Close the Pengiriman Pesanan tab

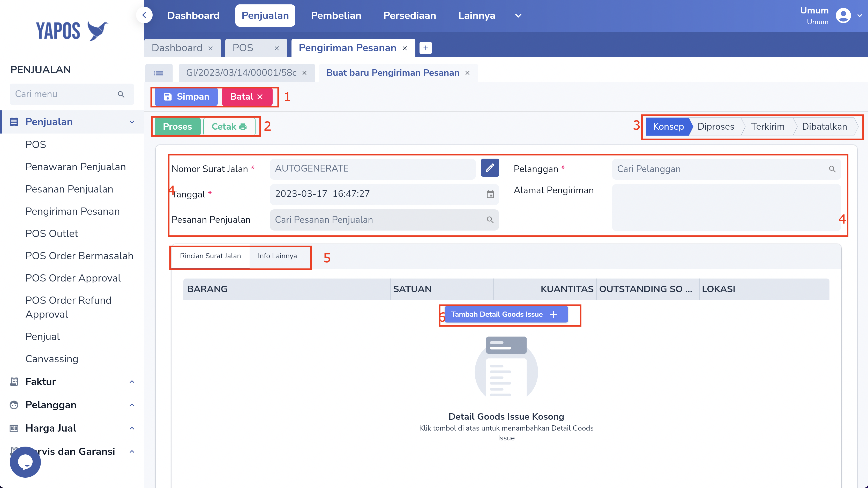pos(405,48)
